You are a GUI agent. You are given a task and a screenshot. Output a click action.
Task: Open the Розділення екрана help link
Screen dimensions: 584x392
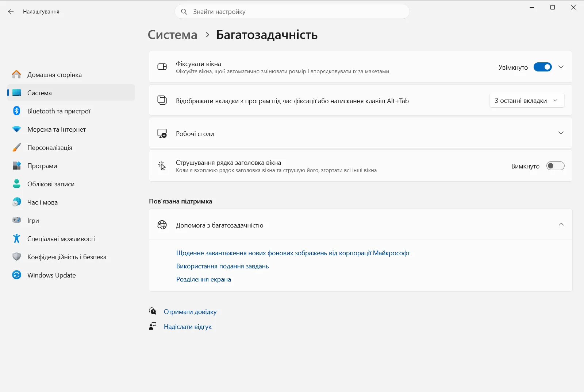204,279
